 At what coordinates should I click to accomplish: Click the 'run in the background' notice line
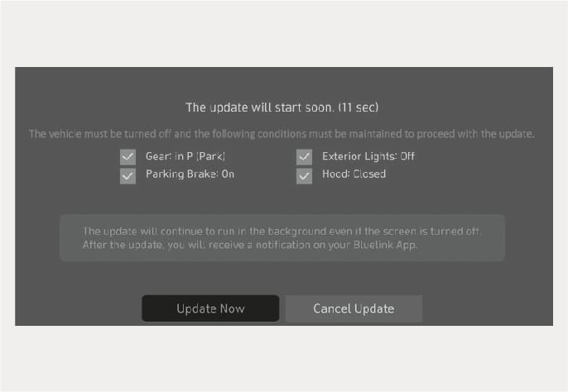click(x=282, y=232)
